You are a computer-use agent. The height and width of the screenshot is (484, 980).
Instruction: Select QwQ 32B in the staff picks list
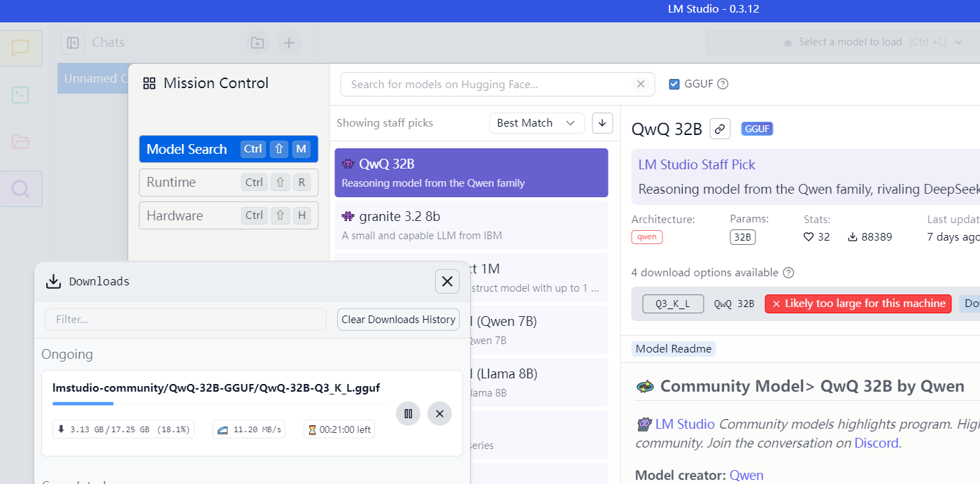click(471, 173)
